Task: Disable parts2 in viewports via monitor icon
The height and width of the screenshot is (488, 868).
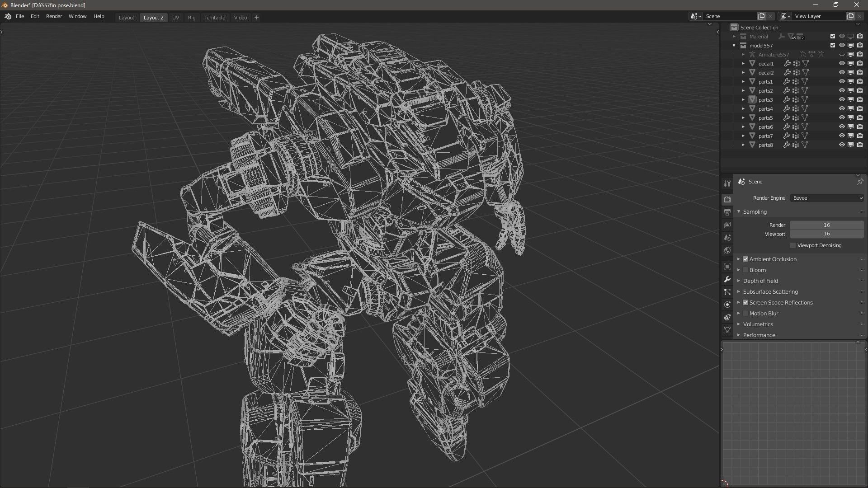Action: [x=850, y=91]
